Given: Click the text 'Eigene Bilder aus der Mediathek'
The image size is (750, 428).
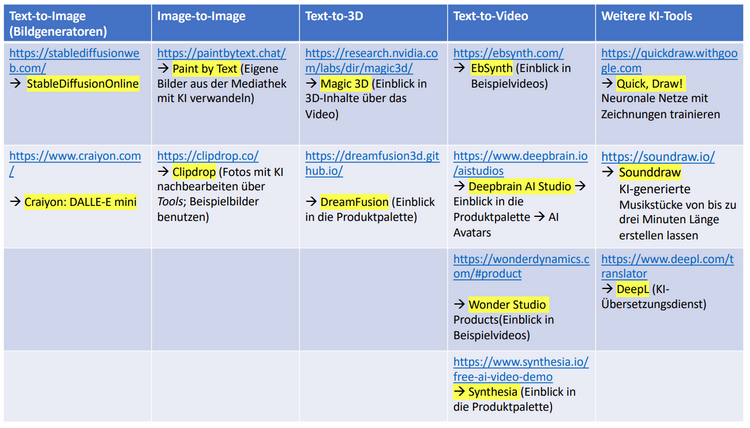Looking at the screenshot, I should pyautogui.click(x=221, y=77).
